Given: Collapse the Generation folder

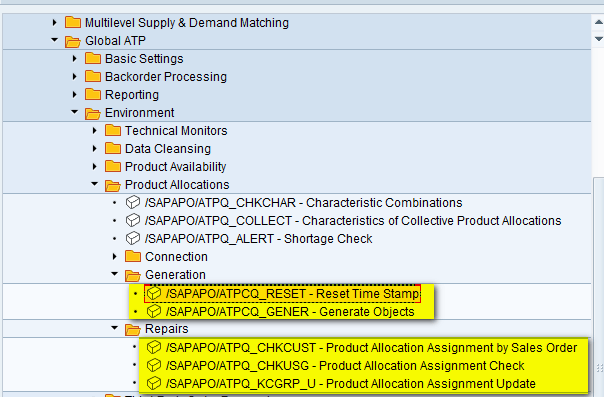Looking at the screenshot, I should [x=115, y=274].
